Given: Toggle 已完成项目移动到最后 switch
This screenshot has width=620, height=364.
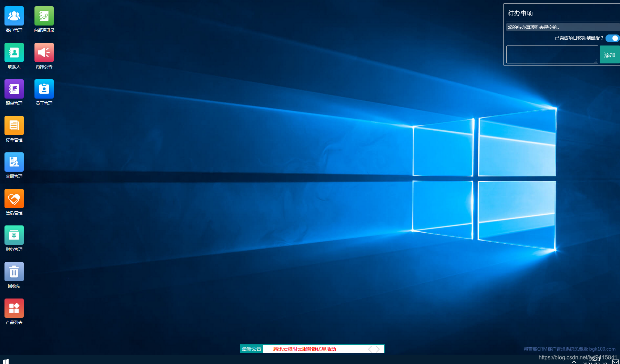Looking at the screenshot, I should click(x=612, y=38).
